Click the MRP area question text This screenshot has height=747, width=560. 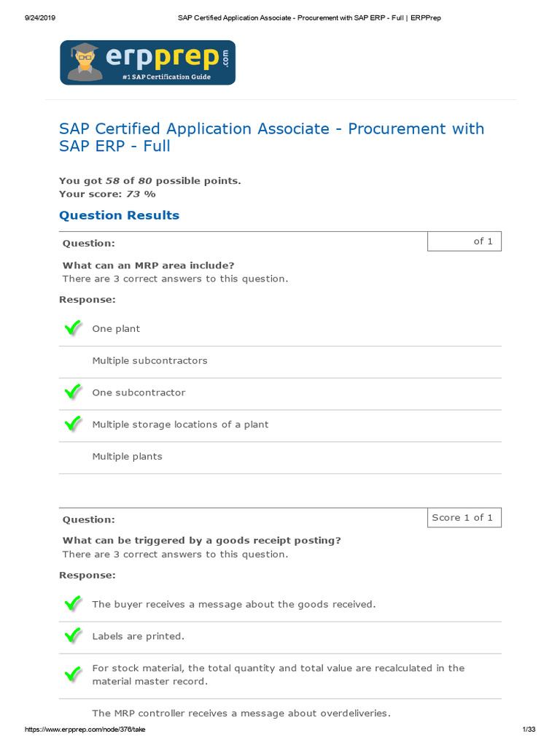click(148, 266)
